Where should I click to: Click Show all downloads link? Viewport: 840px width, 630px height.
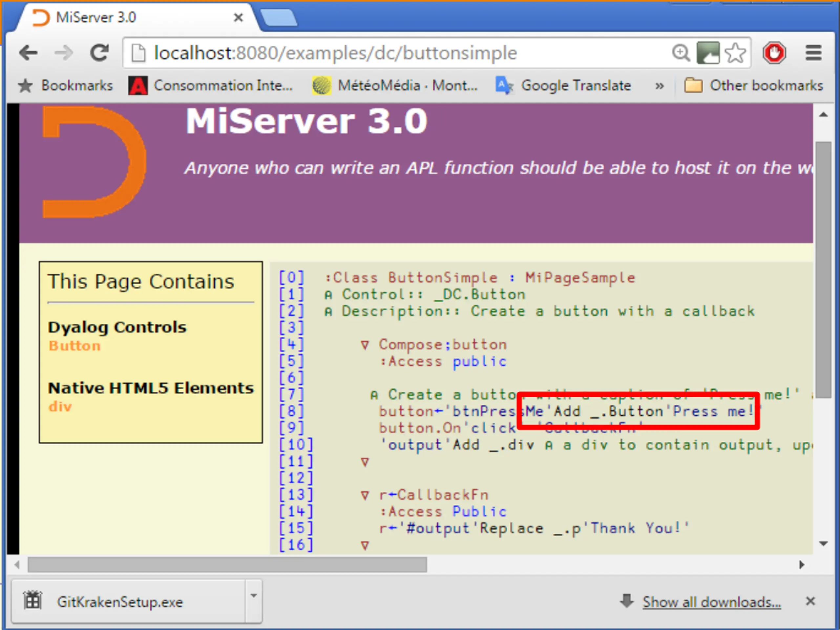coord(712,602)
